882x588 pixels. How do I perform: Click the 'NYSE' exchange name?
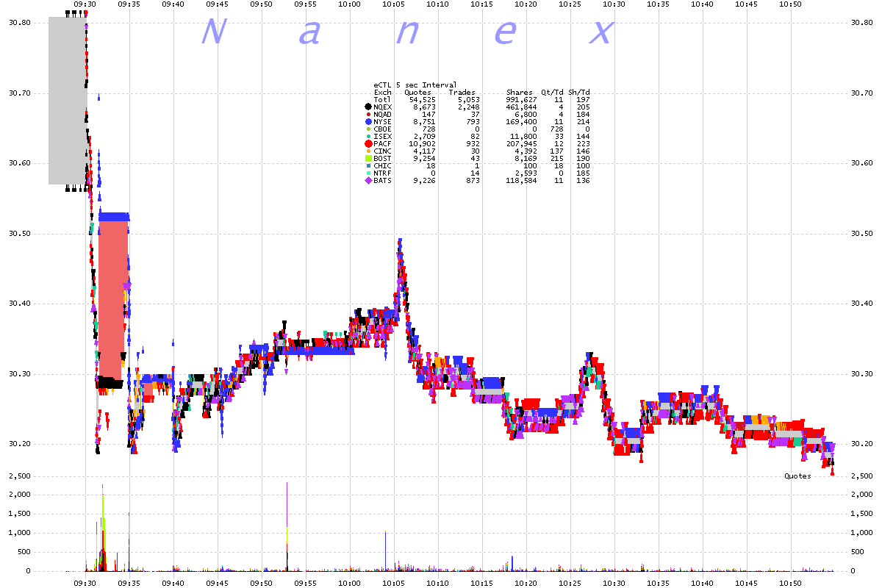[x=382, y=121]
